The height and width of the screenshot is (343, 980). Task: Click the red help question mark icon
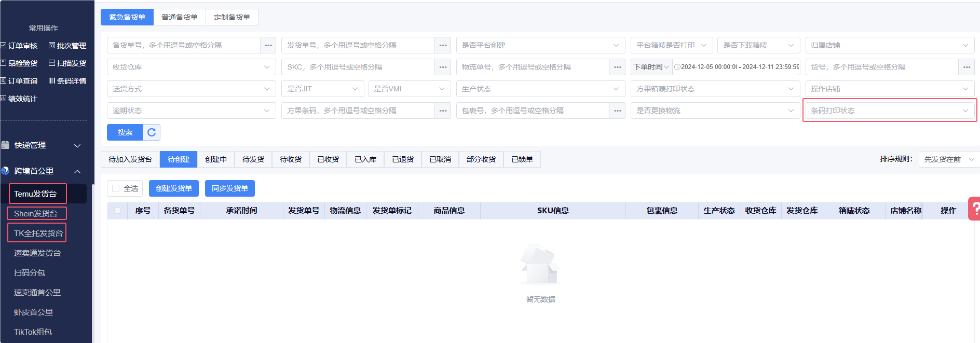tap(975, 209)
